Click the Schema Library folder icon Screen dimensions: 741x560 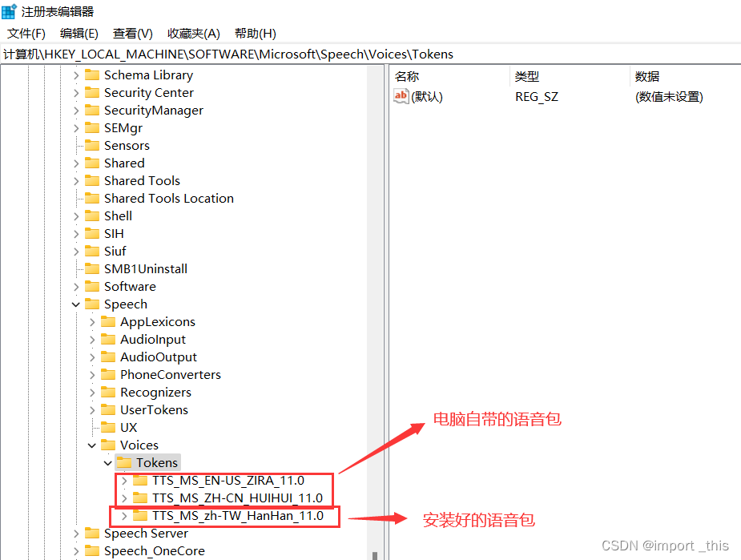click(92, 75)
